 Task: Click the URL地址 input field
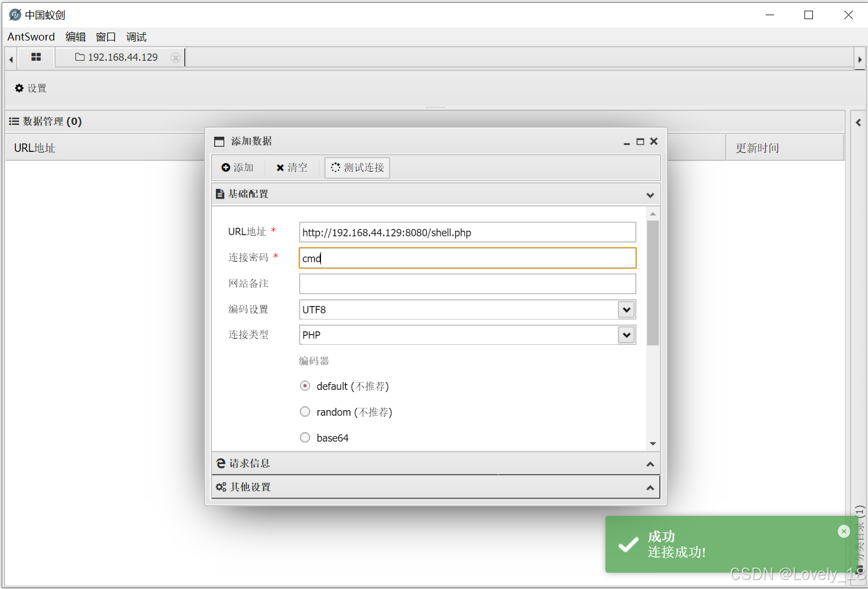467,232
